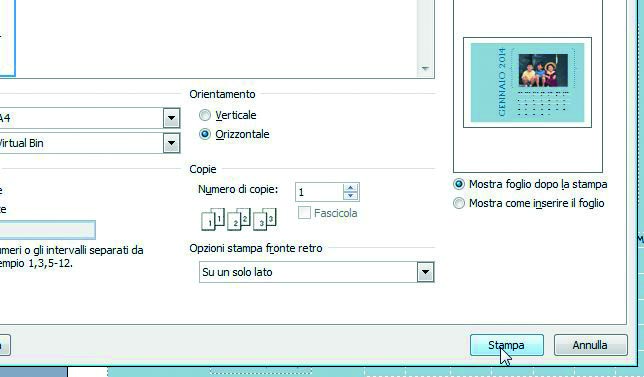The width and height of the screenshot is (644, 377).
Task: Click the third collation pages icon
Action: click(265, 219)
